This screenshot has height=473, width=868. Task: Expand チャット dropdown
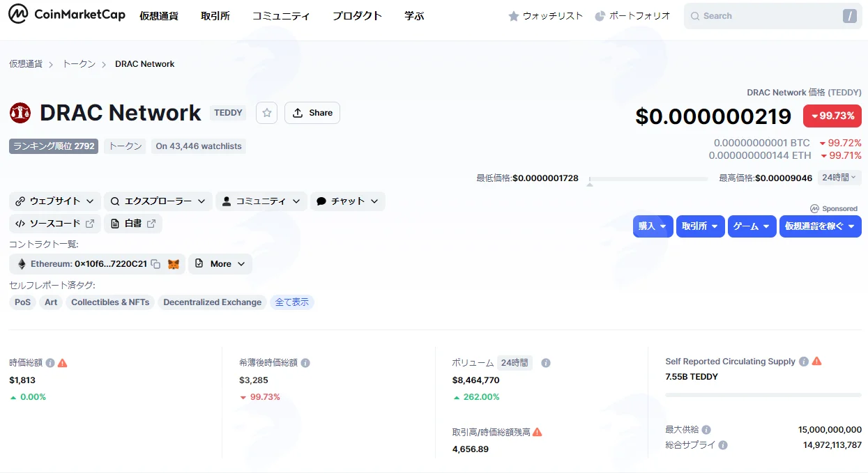click(x=348, y=201)
